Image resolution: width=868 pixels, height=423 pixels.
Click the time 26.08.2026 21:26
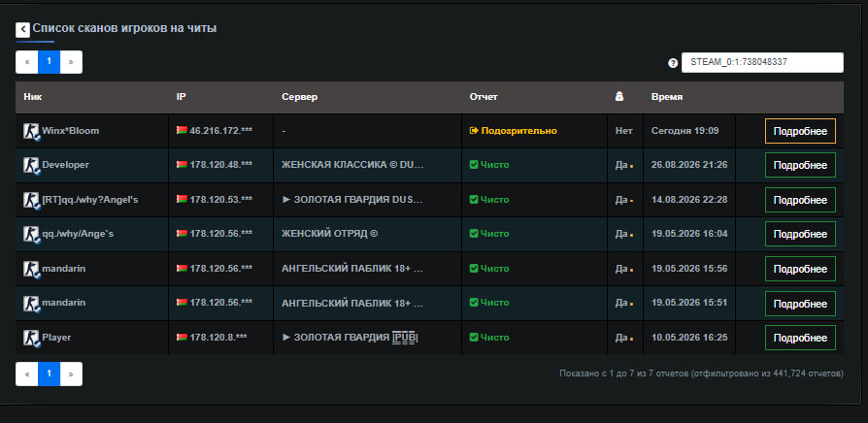click(x=689, y=165)
